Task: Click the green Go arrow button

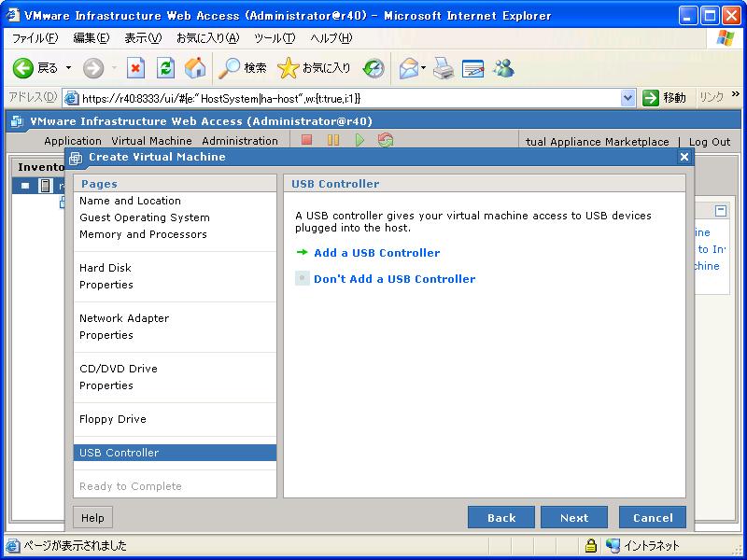Action: (650, 98)
